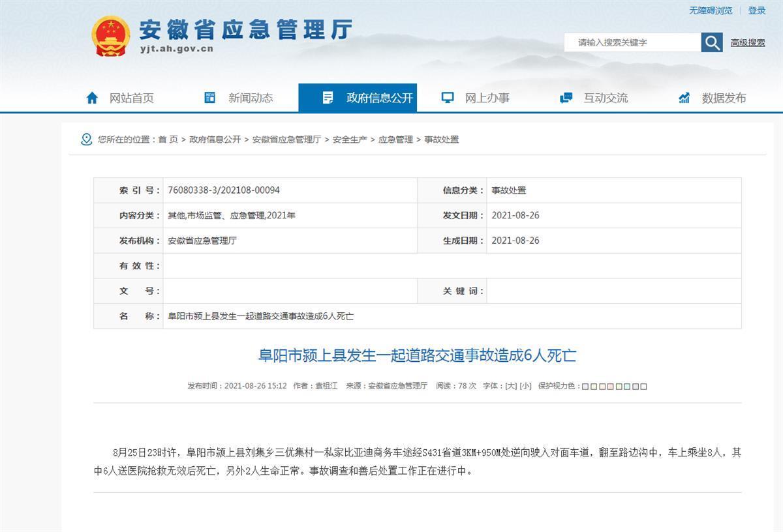Click the 高级搜索 advanced search link

(x=748, y=42)
